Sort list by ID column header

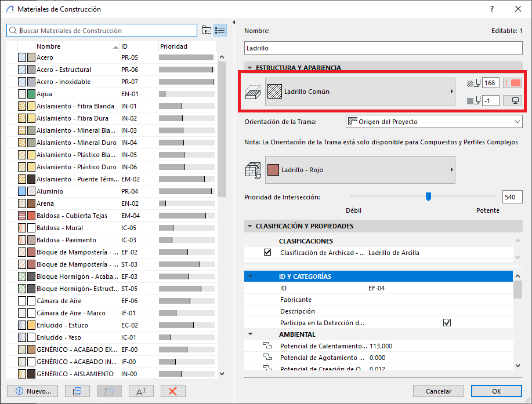click(x=137, y=46)
